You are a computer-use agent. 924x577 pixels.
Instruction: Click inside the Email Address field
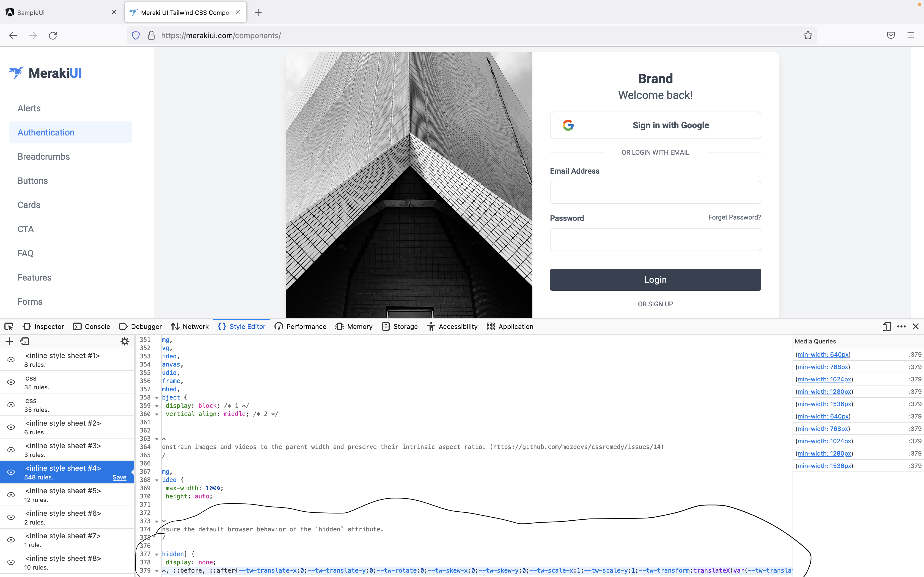655,192
